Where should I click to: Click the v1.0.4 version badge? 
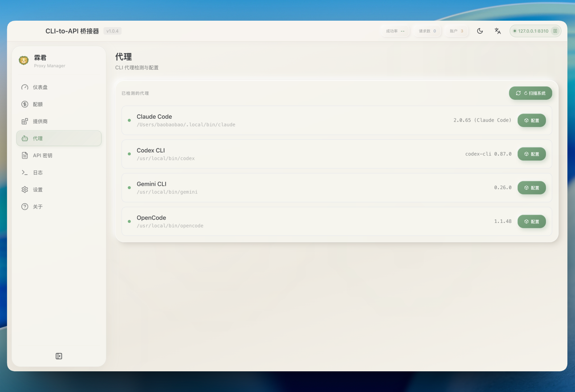tap(113, 31)
